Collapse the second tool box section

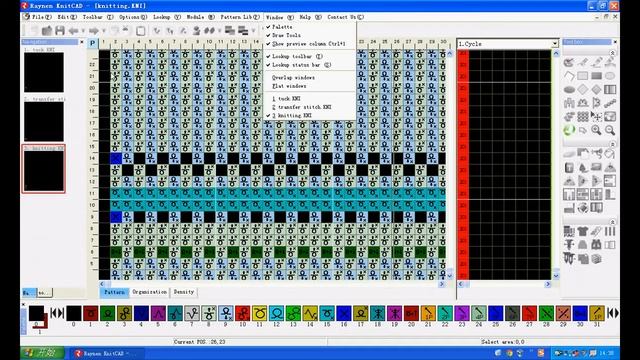click(612, 144)
